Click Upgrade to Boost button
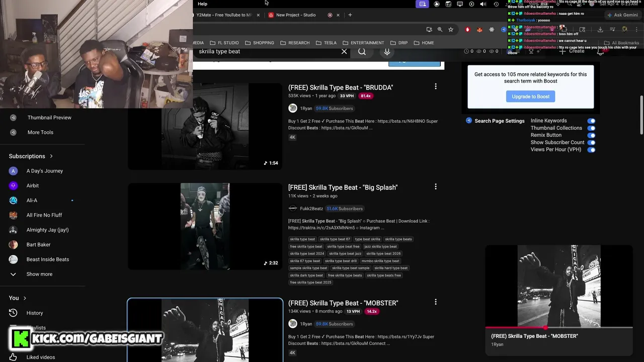644x362 pixels. (530, 97)
